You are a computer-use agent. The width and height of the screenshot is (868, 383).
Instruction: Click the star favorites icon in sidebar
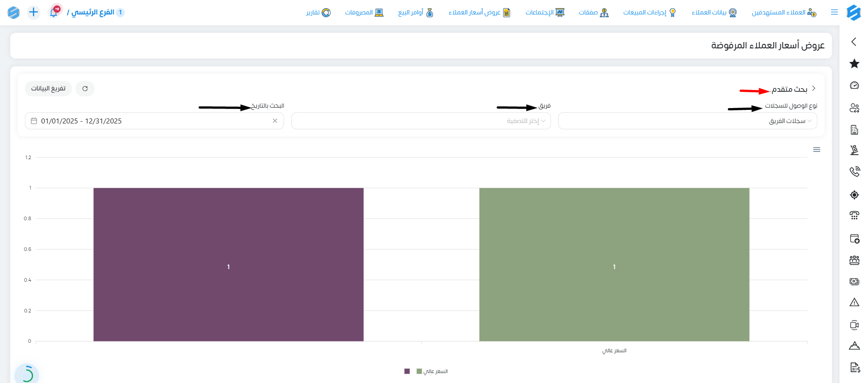click(854, 64)
